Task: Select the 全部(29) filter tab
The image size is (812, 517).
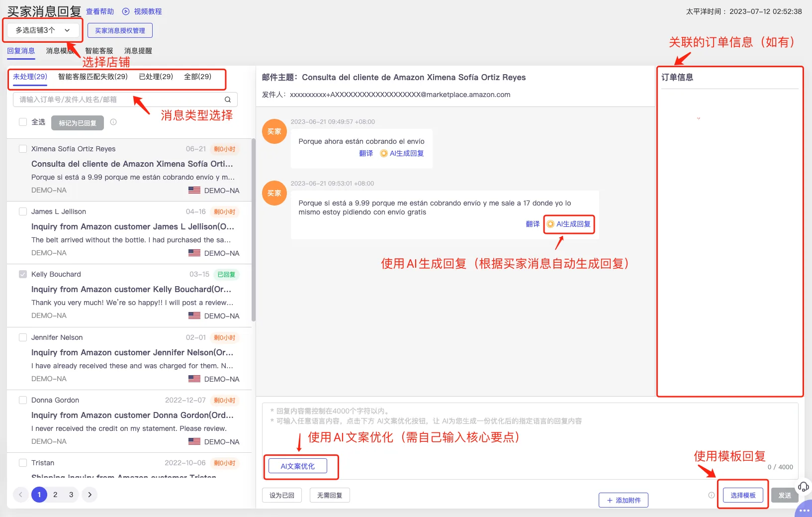Action: 197,77
